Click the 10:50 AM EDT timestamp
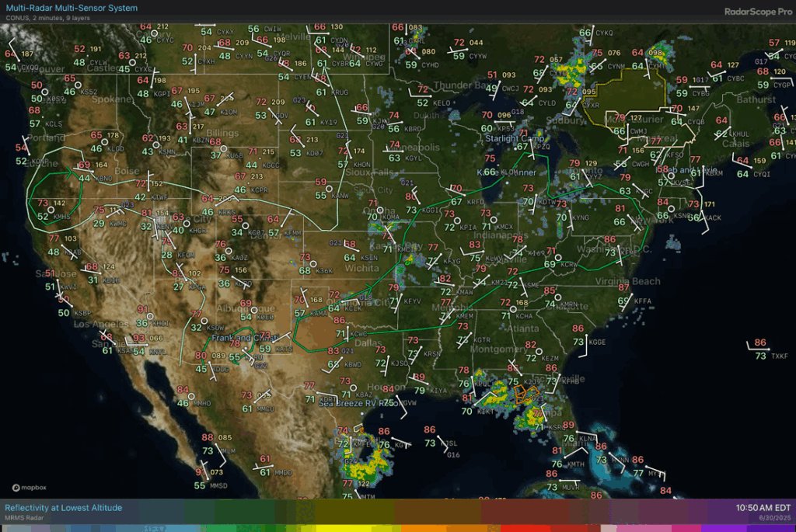Screen dimensions: 796x532 pyautogui.click(x=763, y=508)
